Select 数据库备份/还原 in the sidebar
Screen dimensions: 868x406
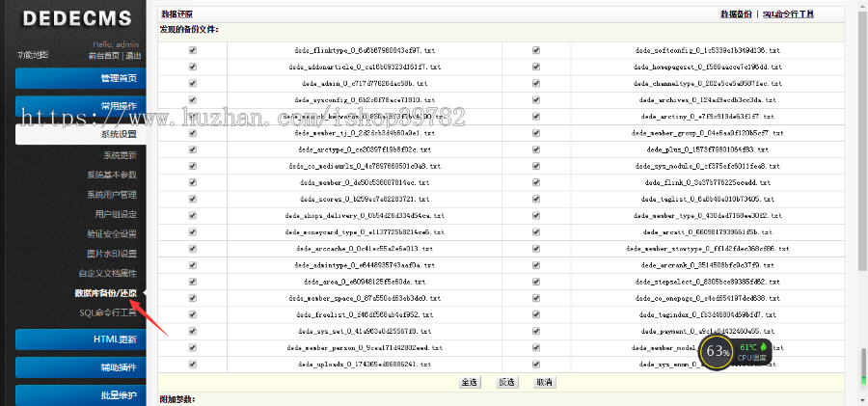106,293
